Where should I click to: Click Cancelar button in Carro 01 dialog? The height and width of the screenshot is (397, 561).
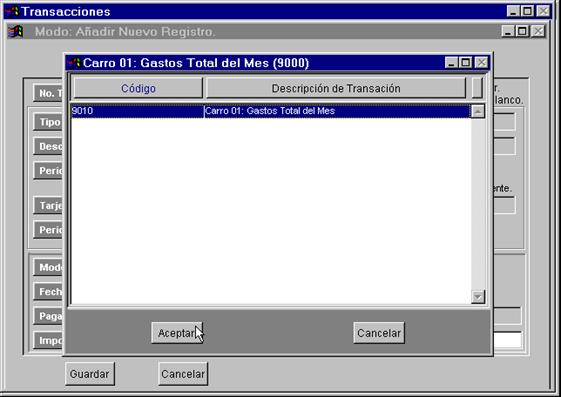click(x=379, y=333)
